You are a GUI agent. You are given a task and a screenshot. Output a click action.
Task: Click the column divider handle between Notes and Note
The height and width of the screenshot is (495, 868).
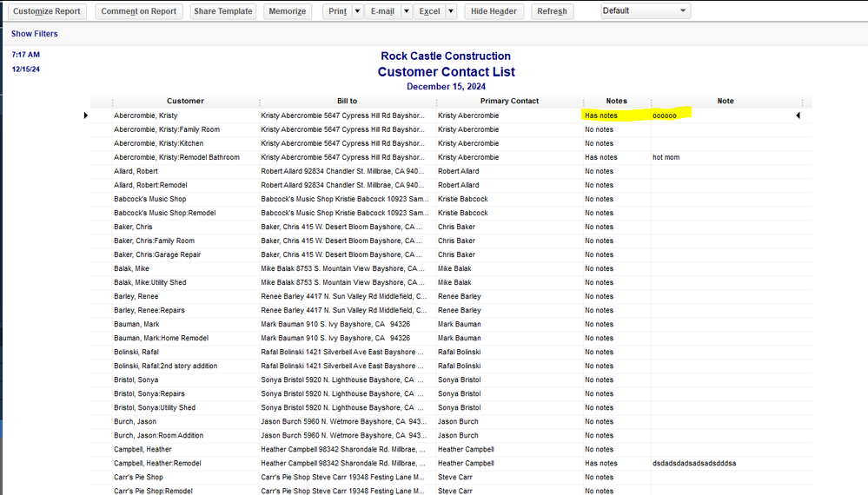[x=651, y=102]
